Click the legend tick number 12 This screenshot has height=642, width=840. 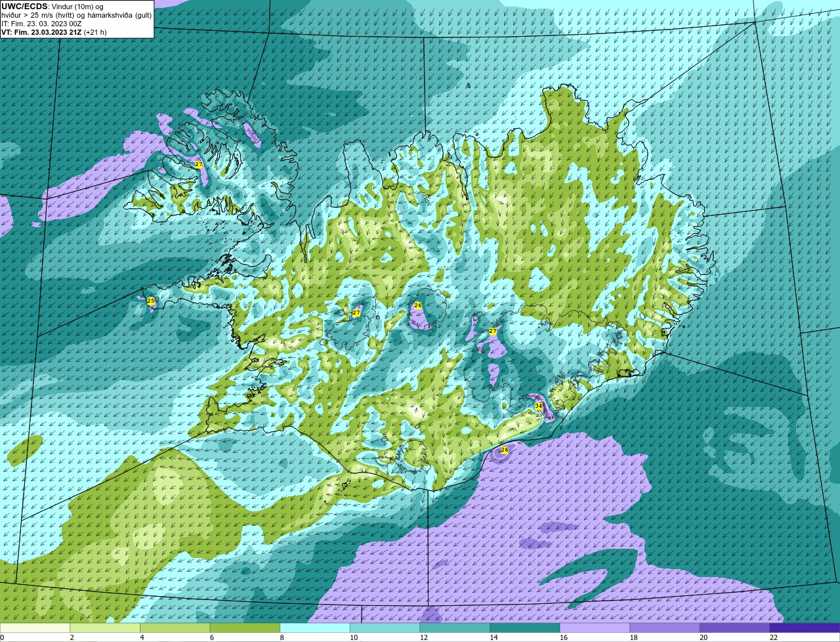(423, 637)
